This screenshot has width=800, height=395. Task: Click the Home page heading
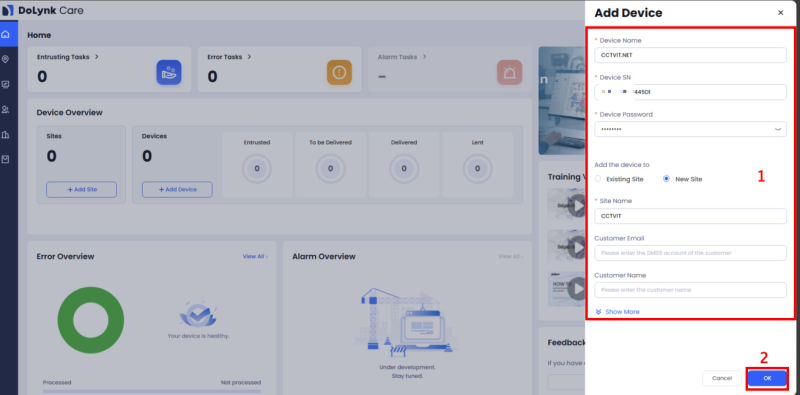pyautogui.click(x=39, y=35)
